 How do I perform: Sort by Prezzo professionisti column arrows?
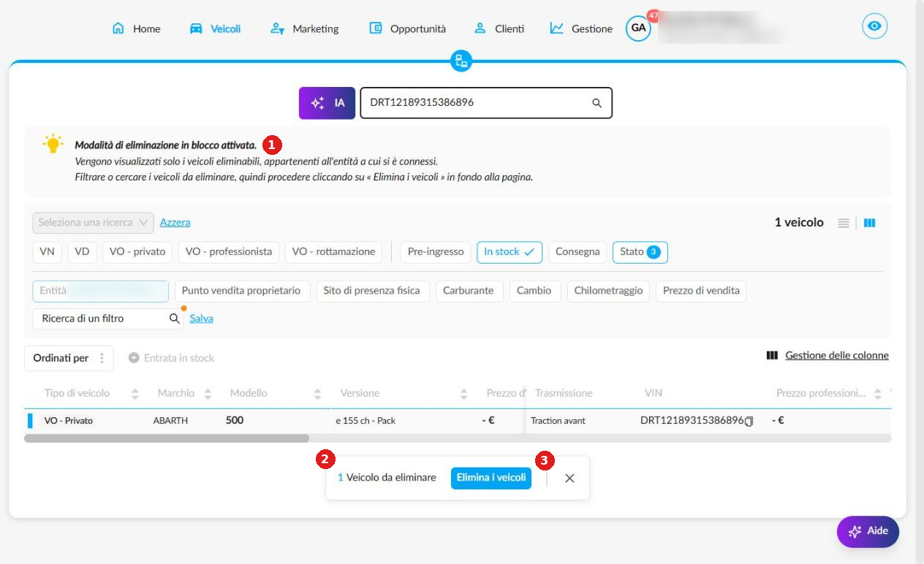pos(877,394)
